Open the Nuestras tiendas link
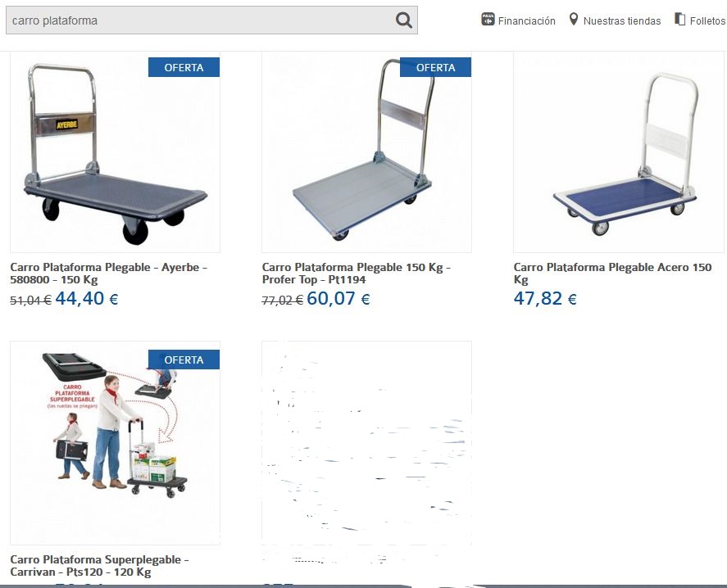 click(622, 20)
